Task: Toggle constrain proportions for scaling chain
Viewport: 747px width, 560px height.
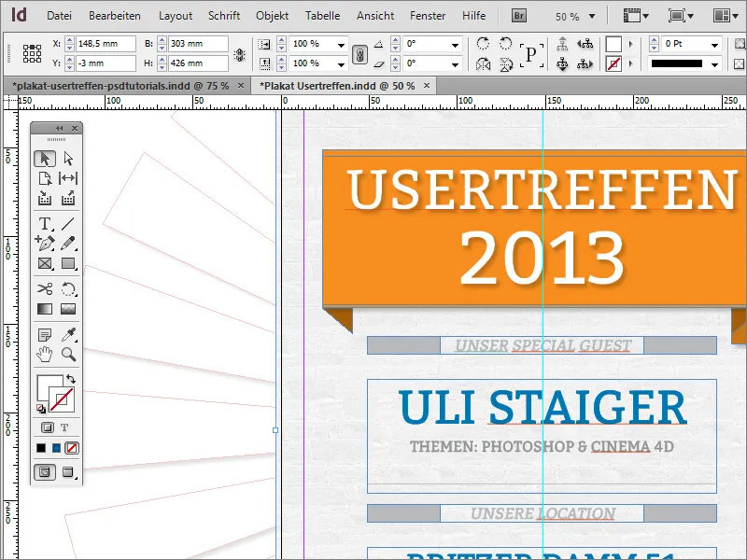Action: pyautogui.click(x=359, y=54)
